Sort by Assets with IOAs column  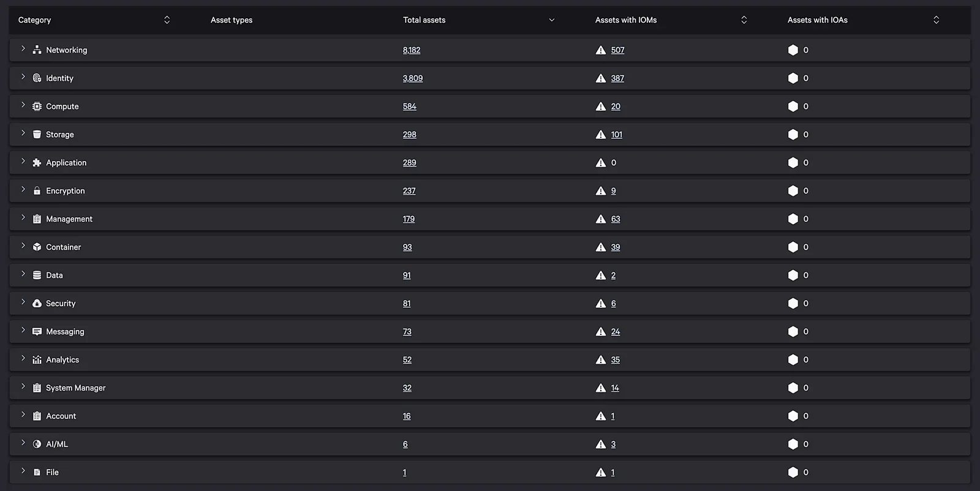click(x=936, y=20)
